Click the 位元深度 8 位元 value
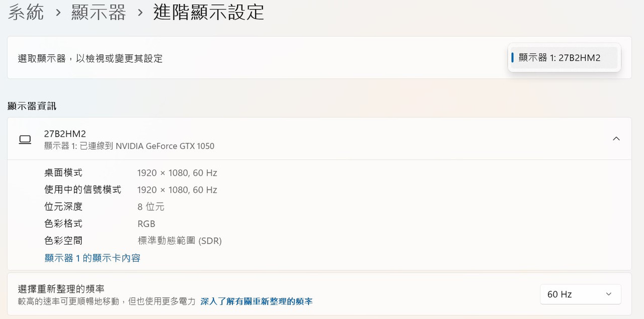 [151, 207]
